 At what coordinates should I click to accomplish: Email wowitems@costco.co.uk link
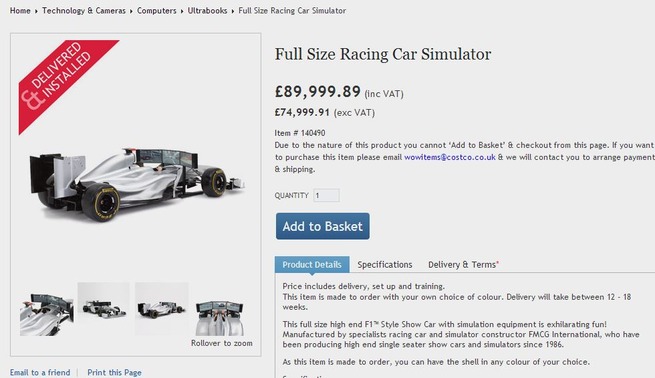click(x=449, y=157)
